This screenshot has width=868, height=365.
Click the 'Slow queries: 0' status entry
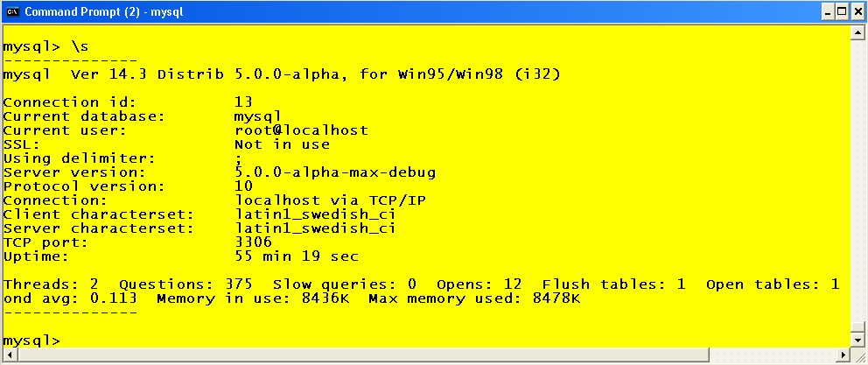coord(345,284)
